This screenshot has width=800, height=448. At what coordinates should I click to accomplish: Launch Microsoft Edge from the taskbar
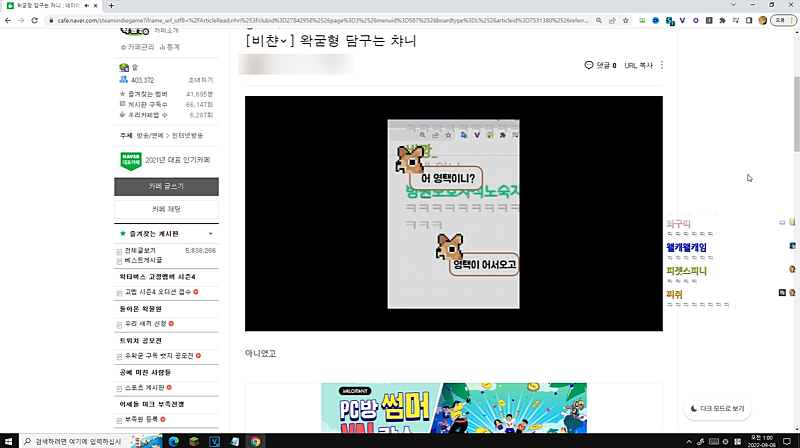[173, 441]
